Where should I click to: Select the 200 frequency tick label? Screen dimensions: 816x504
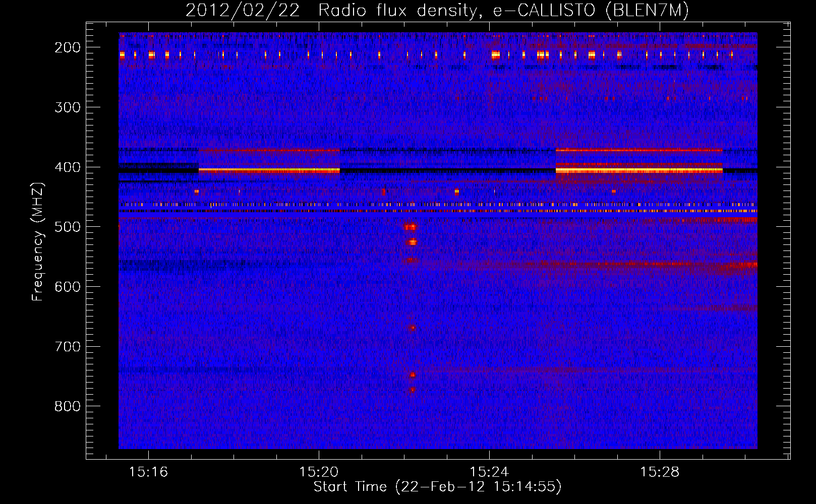coord(68,47)
